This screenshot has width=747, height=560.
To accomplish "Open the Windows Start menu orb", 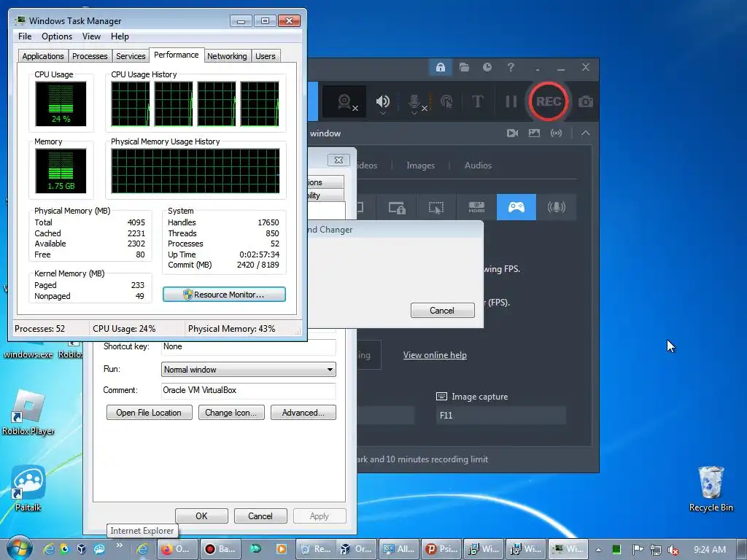I will 19,548.
